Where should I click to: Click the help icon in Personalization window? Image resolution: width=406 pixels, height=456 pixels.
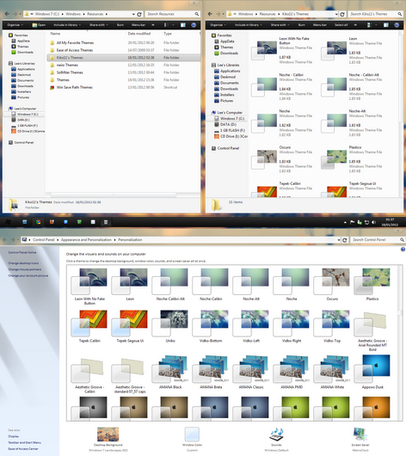tap(403, 249)
